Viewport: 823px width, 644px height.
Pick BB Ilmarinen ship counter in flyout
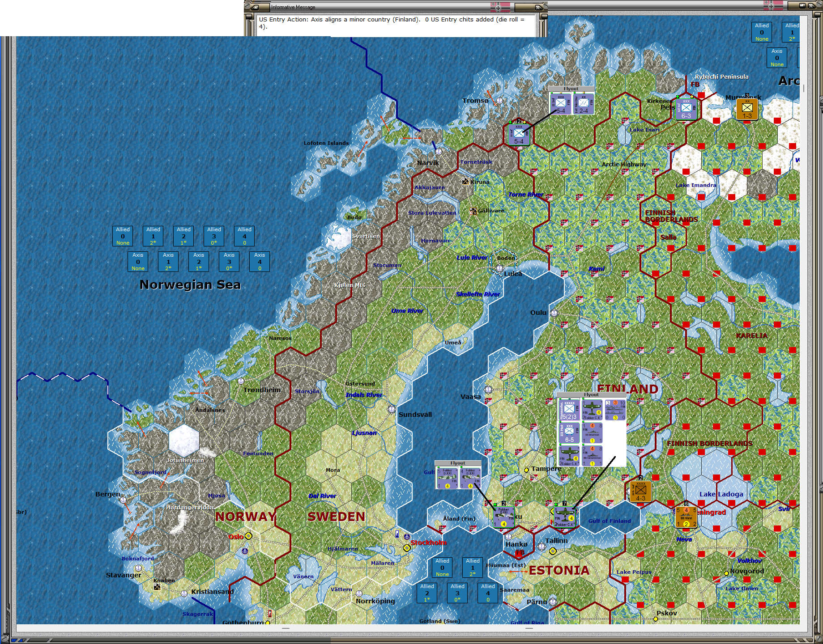(x=592, y=433)
